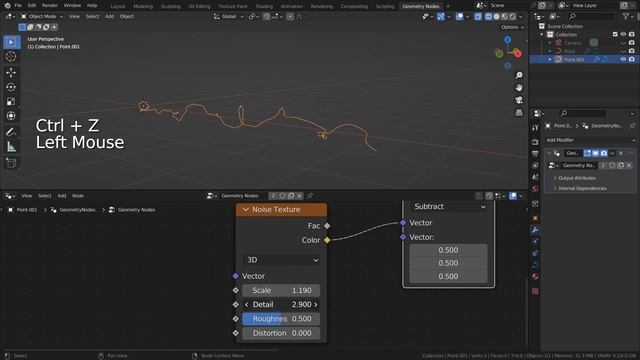This screenshot has width=640, height=360.
Task: Select the Cursor tool
Action: point(11,57)
